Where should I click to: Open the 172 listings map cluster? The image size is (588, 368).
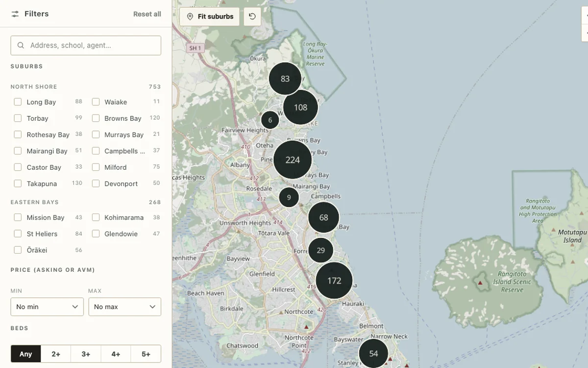(334, 281)
